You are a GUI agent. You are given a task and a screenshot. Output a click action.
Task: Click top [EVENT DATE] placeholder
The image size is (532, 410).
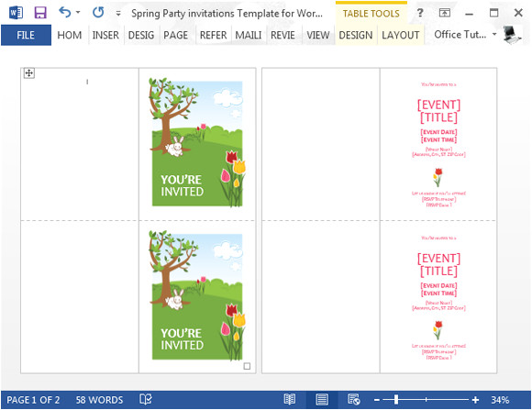438,132
